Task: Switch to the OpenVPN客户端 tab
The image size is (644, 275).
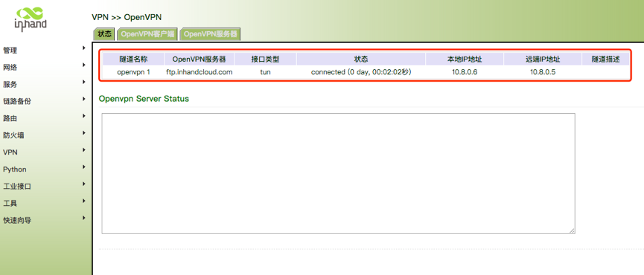Action: pos(148,34)
